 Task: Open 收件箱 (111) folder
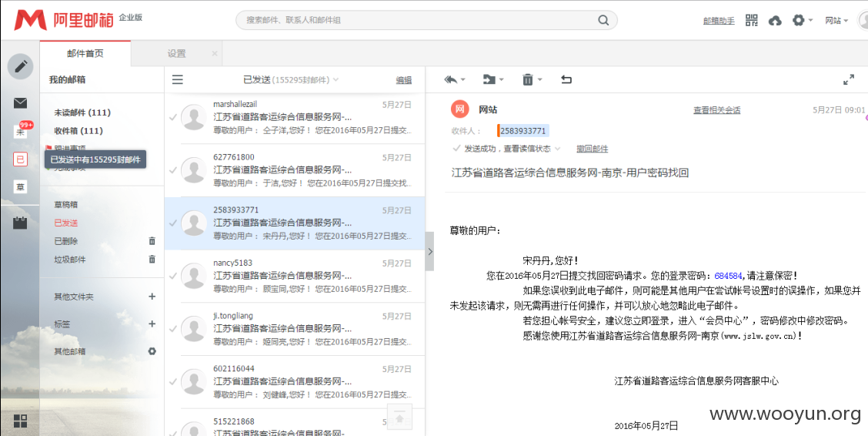point(78,131)
